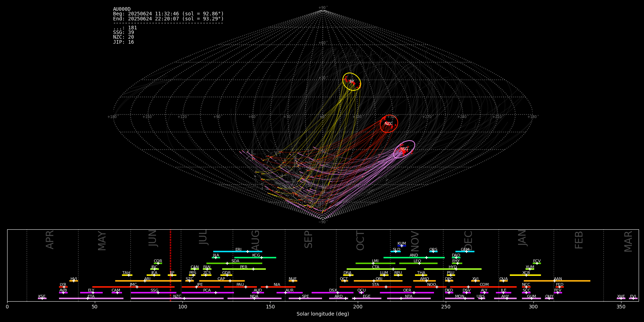644x322 pixels.
Task: Click red dashed current solar longitude line
Action: [170, 265]
